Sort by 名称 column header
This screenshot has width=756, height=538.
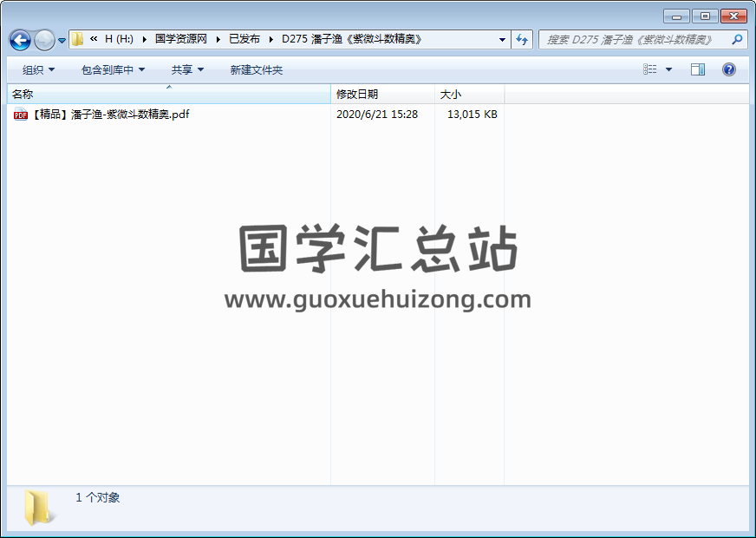click(x=169, y=94)
